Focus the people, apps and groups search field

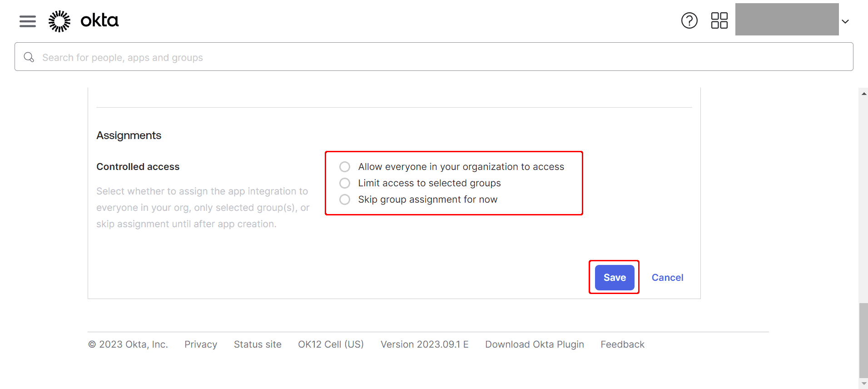434,57
